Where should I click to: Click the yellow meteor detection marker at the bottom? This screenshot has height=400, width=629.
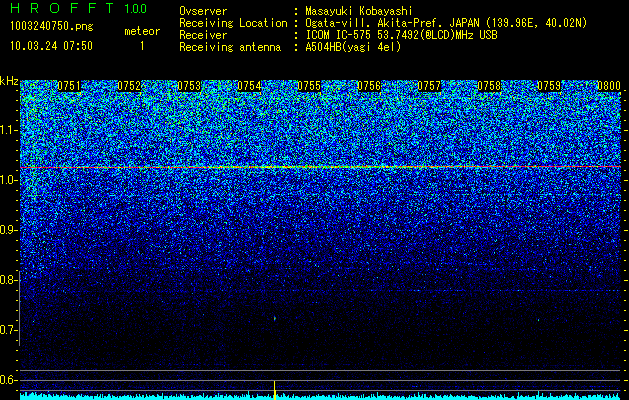click(274, 390)
